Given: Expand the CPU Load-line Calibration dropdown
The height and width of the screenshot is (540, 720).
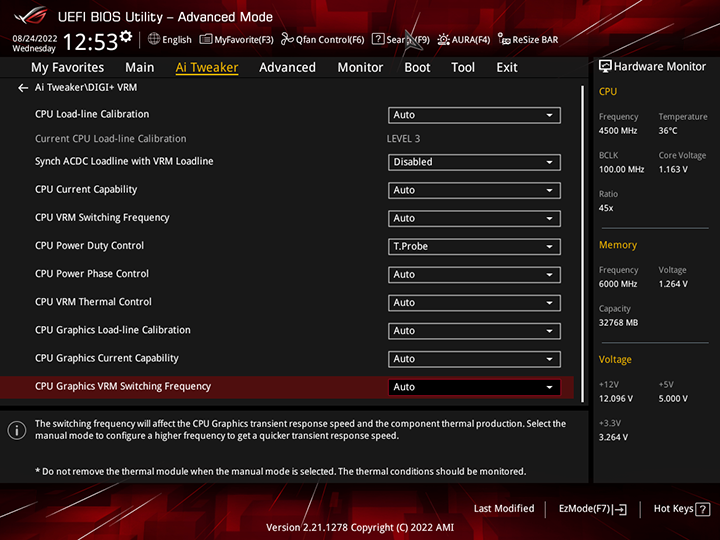Looking at the screenshot, I should click(474, 115).
